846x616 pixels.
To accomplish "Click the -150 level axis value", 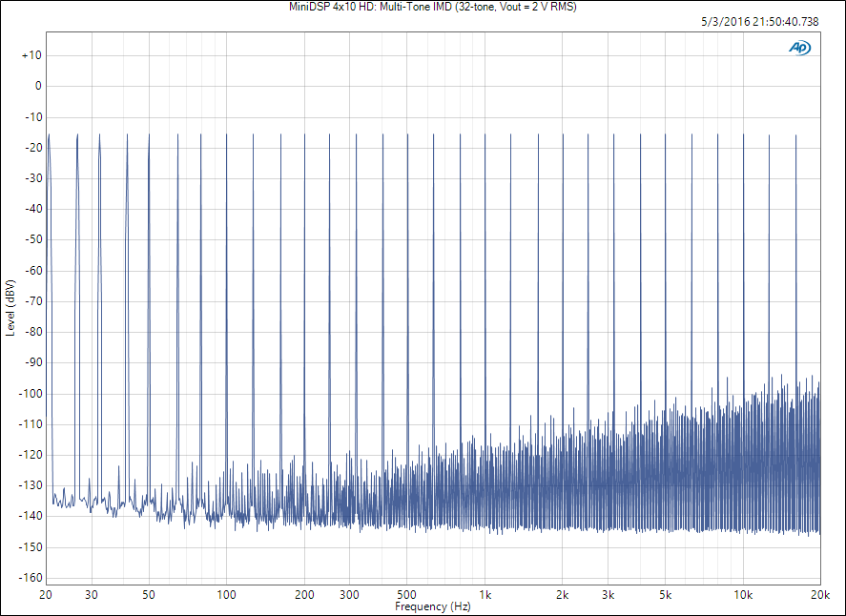I will coord(30,547).
